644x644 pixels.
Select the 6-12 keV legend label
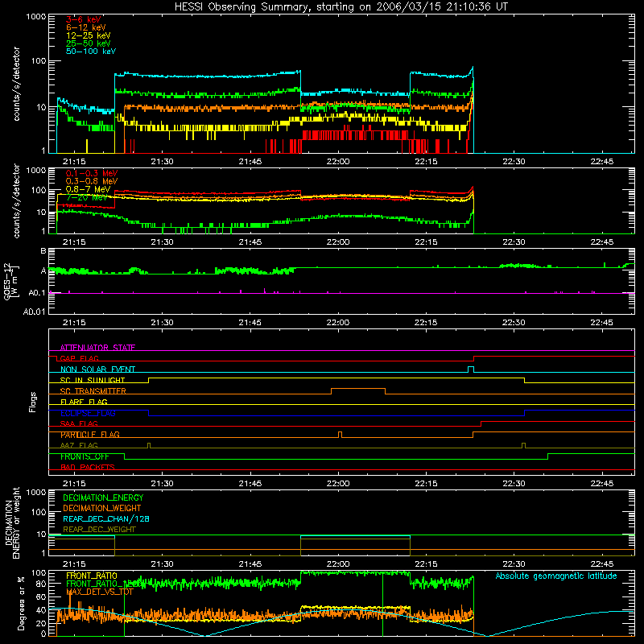86,27
